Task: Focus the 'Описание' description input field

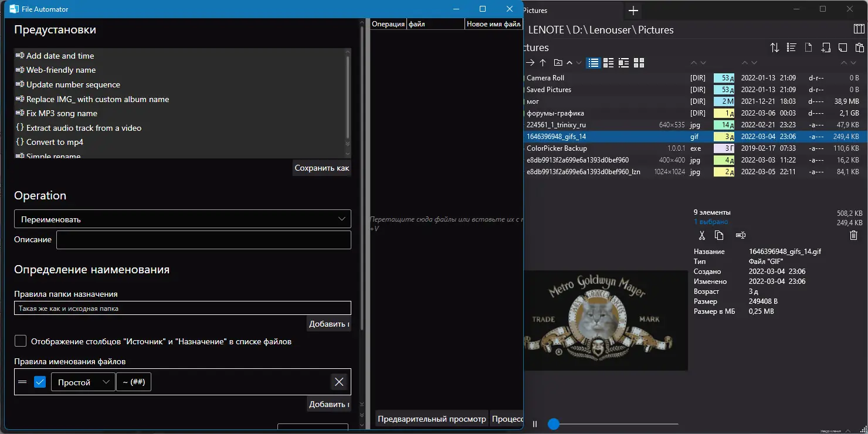Action: point(204,239)
